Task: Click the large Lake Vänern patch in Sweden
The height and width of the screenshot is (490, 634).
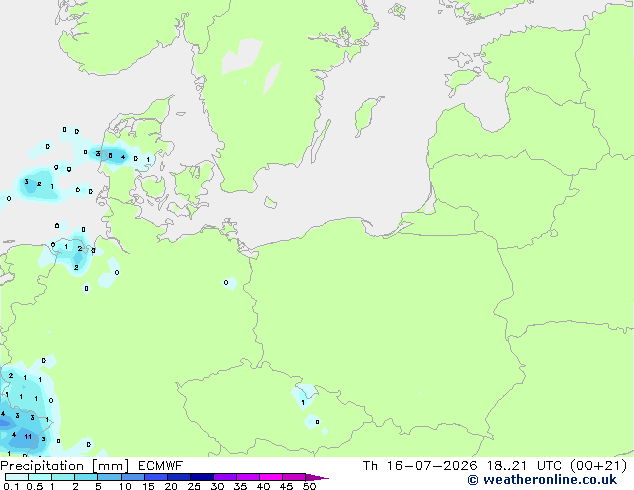Action: (x=241, y=56)
